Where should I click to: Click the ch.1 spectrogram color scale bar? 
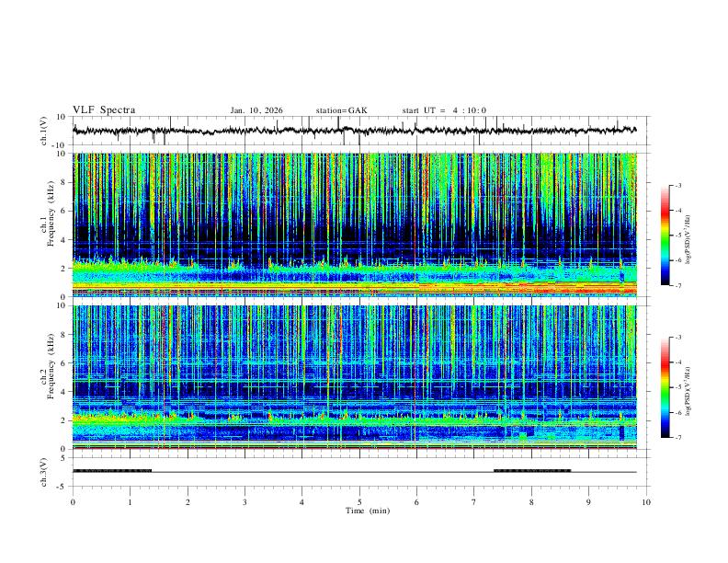(x=665, y=236)
